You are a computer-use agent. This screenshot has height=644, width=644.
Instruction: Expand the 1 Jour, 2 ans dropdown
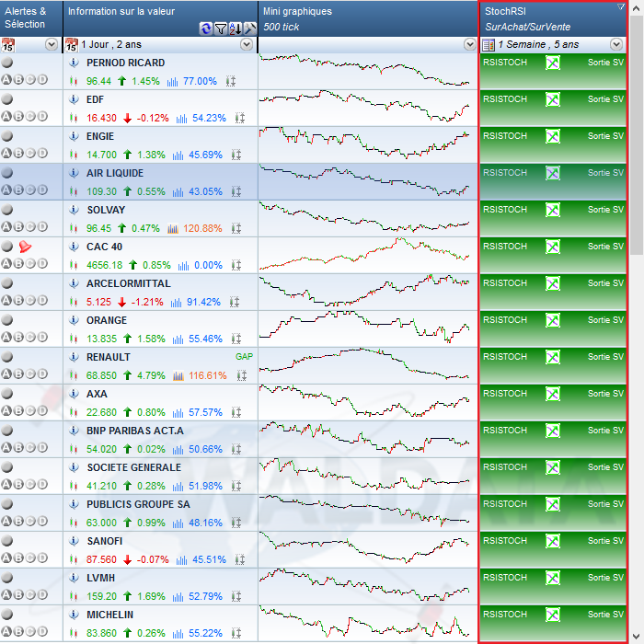247,44
